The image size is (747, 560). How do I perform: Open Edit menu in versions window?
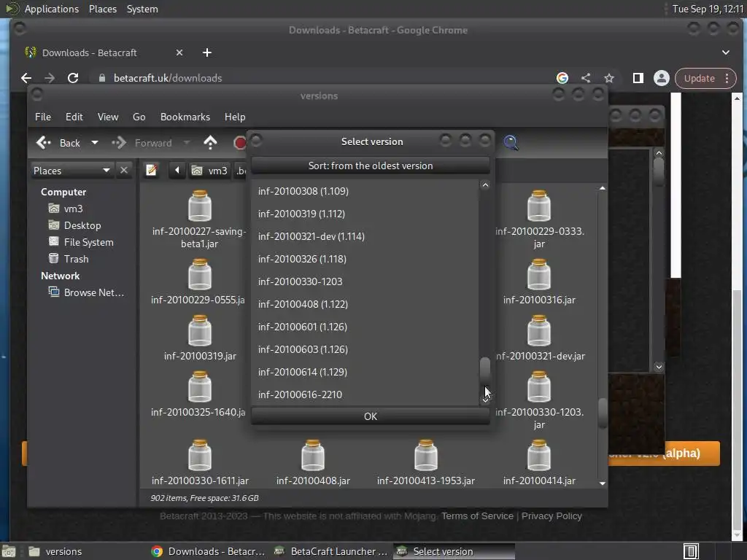[x=74, y=117]
